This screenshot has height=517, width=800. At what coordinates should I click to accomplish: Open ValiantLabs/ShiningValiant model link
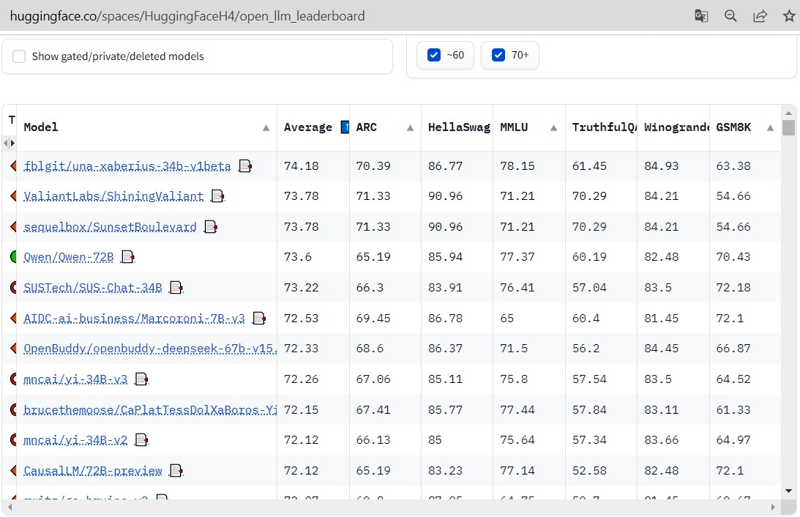[x=113, y=196]
